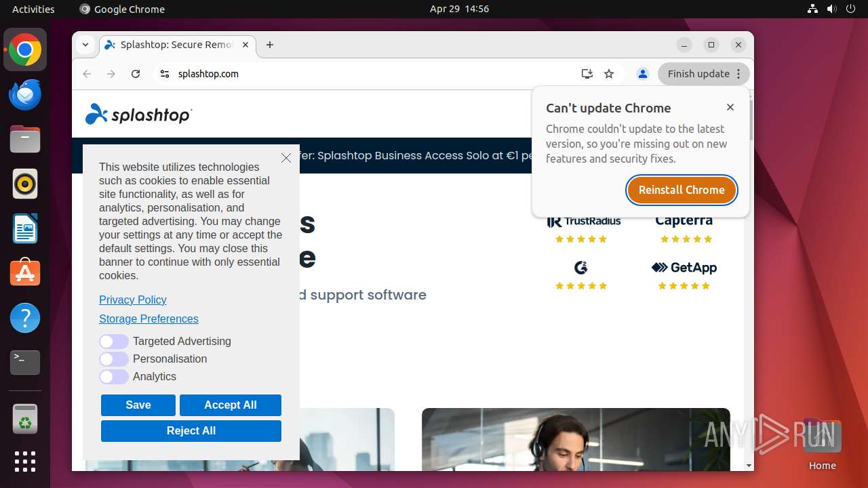Click Accept All cookies button
868x488 pixels.
tap(231, 405)
